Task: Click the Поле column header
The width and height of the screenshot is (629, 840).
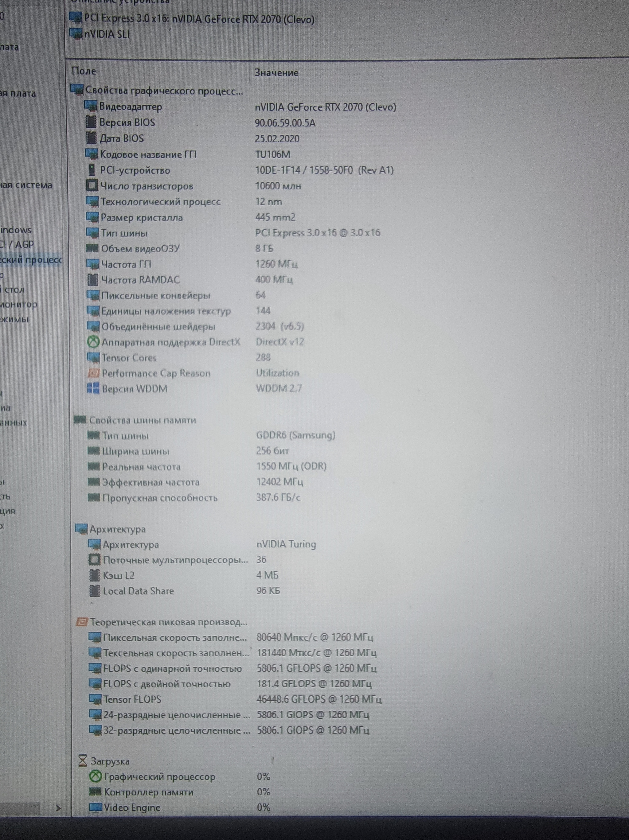Action: click(84, 71)
